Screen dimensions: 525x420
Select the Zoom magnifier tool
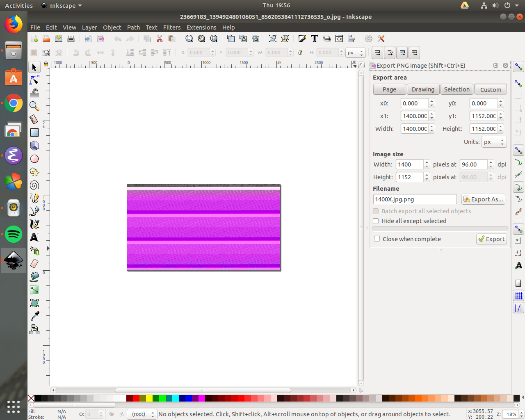(34, 106)
